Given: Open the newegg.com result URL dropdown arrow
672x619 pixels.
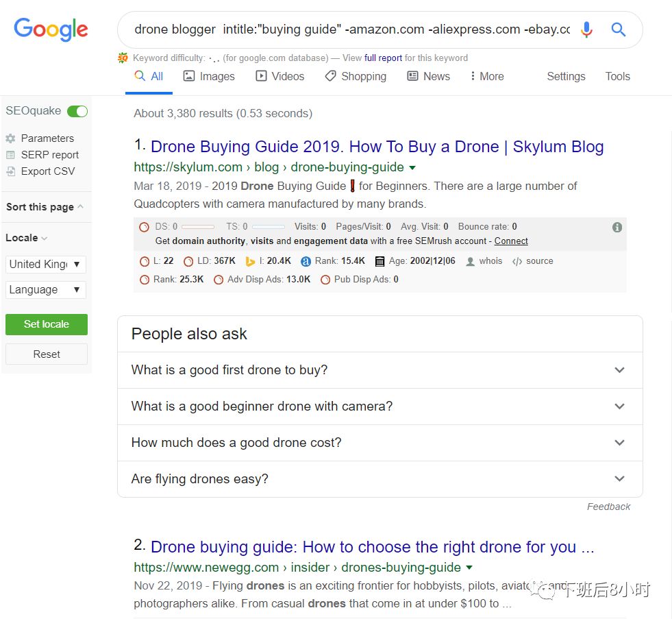Looking at the screenshot, I should pyautogui.click(x=469, y=568).
